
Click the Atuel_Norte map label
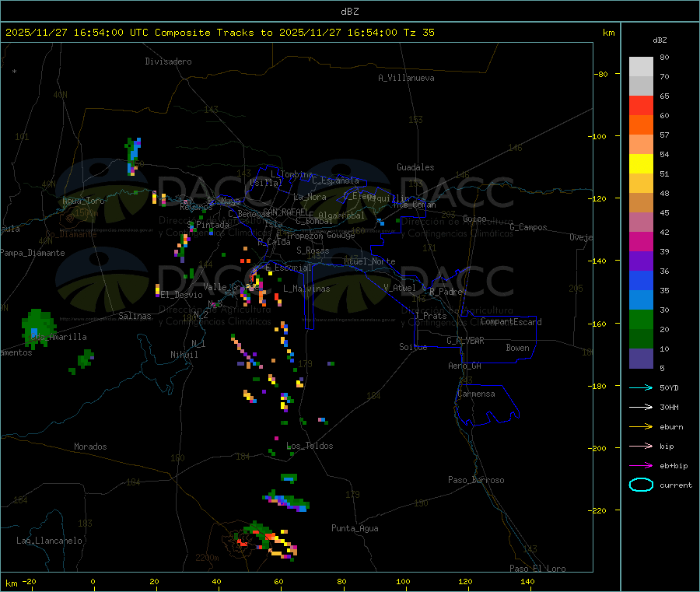point(369,261)
